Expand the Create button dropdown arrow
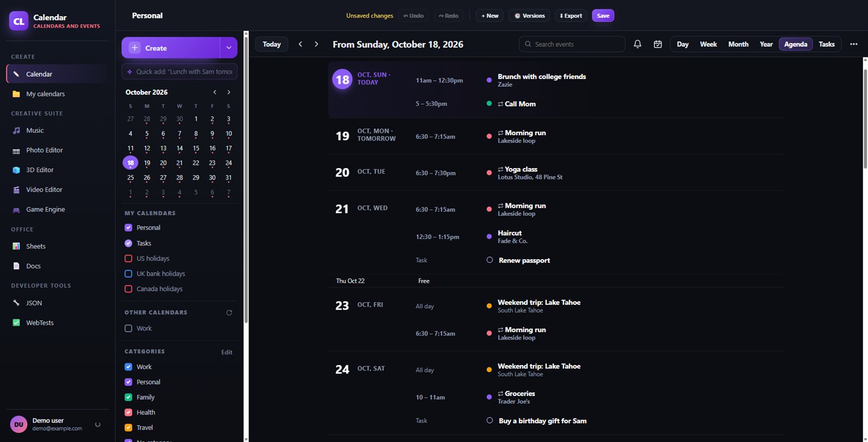The width and height of the screenshot is (868, 442). tap(228, 48)
